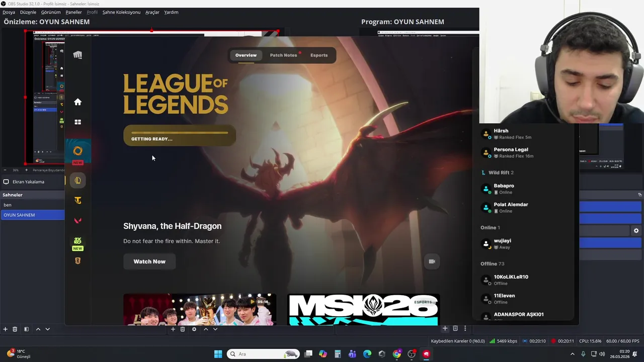644x362 pixels.
Task: Click the Riot Games fist logo
Action: pyautogui.click(x=77, y=55)
